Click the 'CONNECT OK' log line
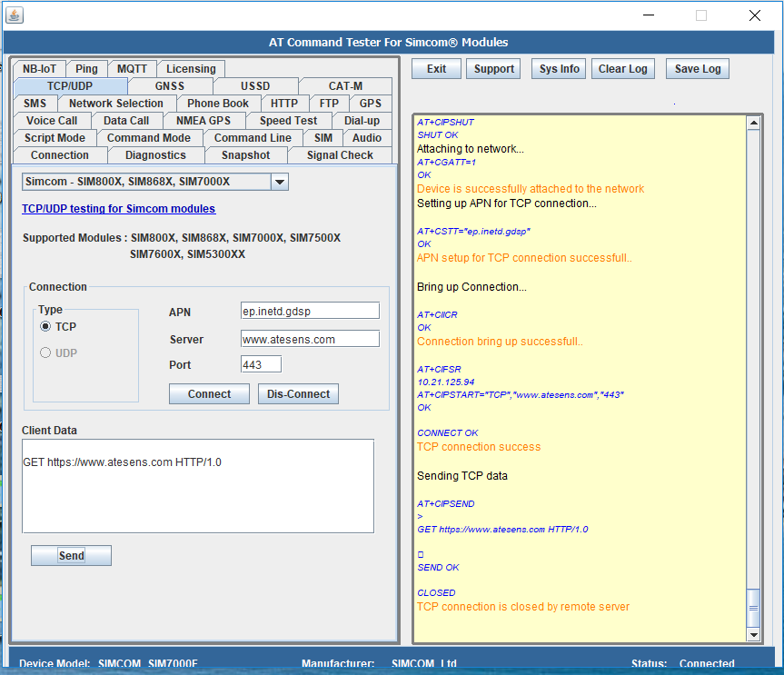The image size is (784, 675). tap(448, 433)
